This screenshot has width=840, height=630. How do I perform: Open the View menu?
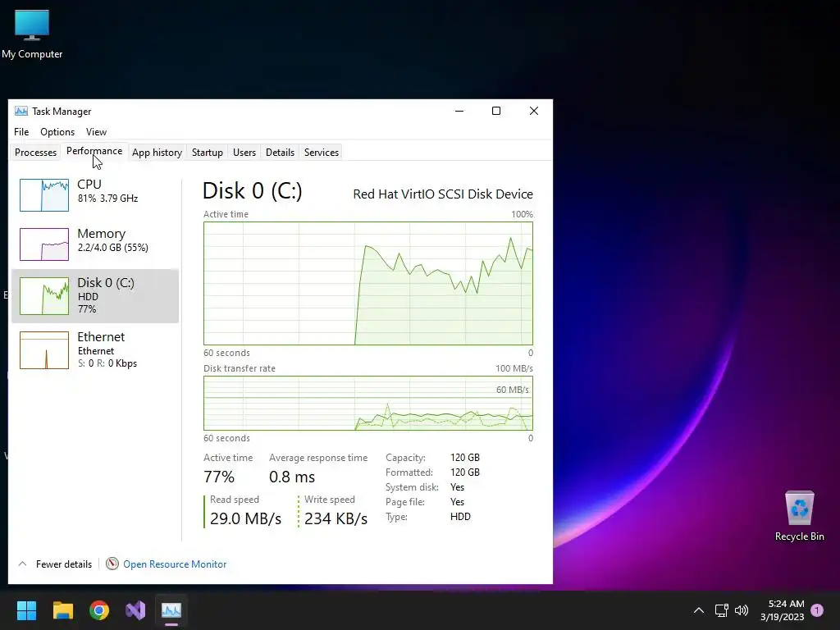[97, 132]
